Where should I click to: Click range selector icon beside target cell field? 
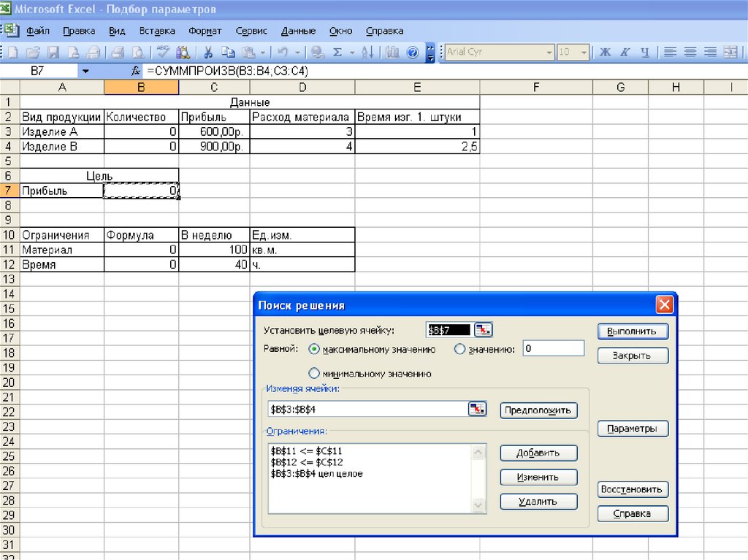coord(484,330)
